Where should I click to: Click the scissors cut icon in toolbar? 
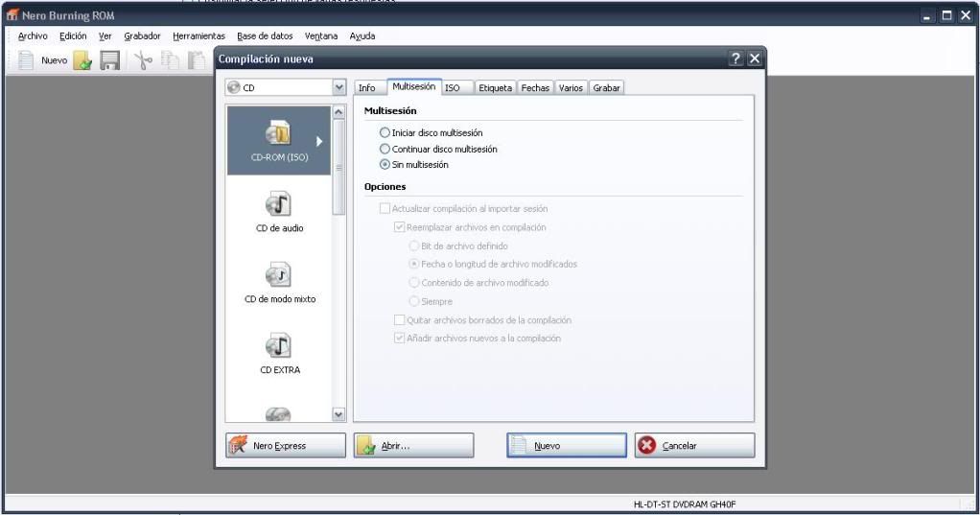tap(143, 60)
